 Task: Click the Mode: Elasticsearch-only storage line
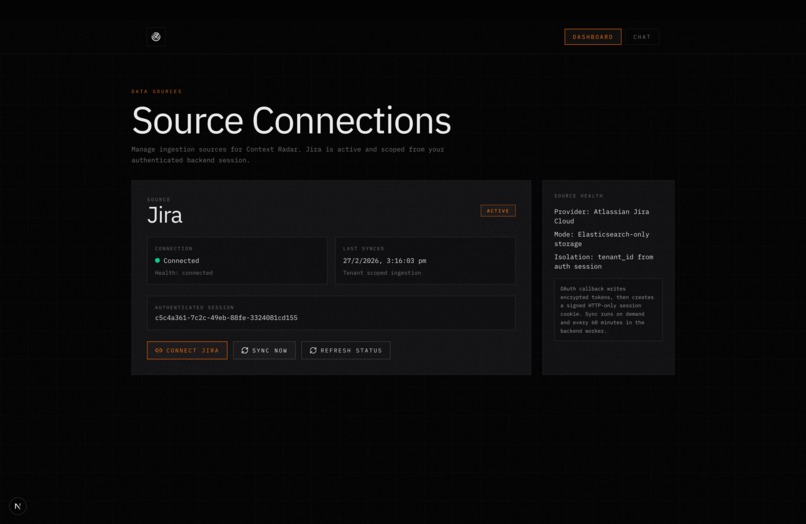tap(601, 239)
